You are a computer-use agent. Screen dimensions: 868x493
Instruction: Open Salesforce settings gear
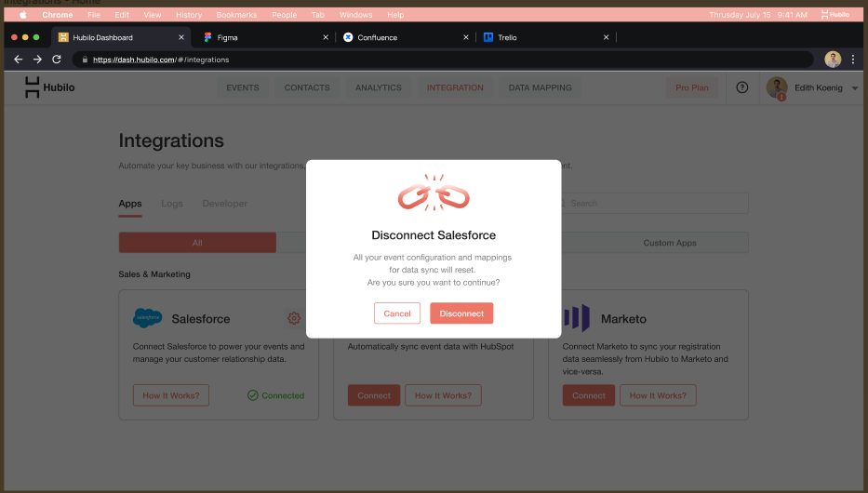coord(294,318)
